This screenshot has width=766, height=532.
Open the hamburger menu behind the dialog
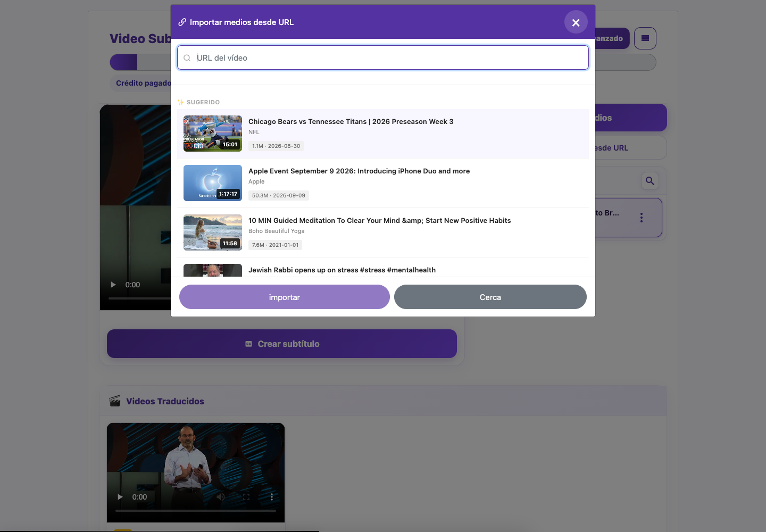click(645, 38)
